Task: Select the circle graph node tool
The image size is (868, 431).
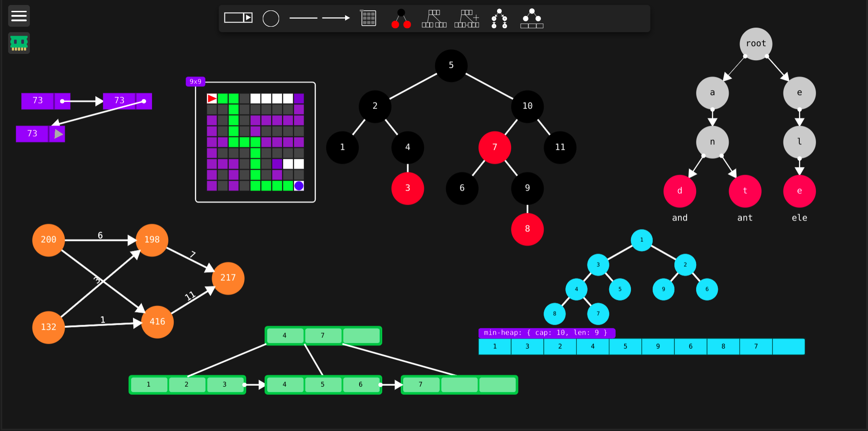Action: point(271,19)
